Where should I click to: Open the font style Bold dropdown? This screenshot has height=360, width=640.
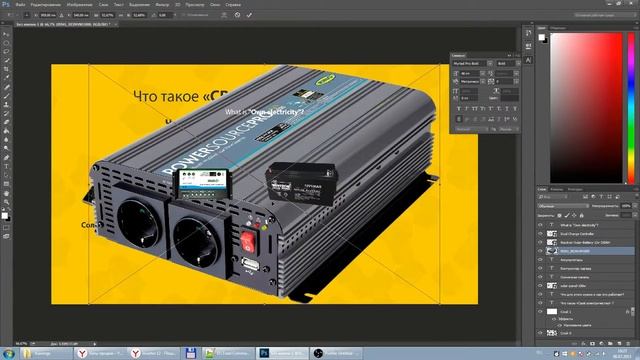click(x=518, y=64)
